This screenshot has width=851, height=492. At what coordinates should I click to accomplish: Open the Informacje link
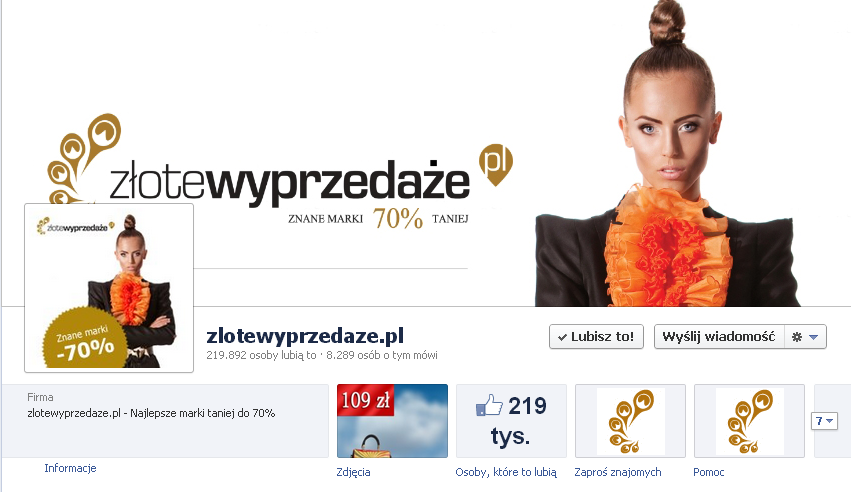[70, 468]
